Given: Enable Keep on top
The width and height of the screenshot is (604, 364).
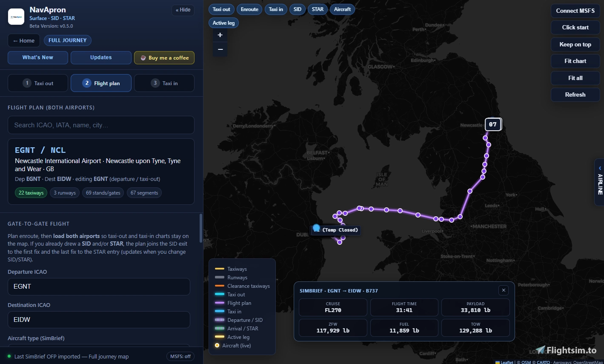Looking at the screenshot, I should [575, 44].
